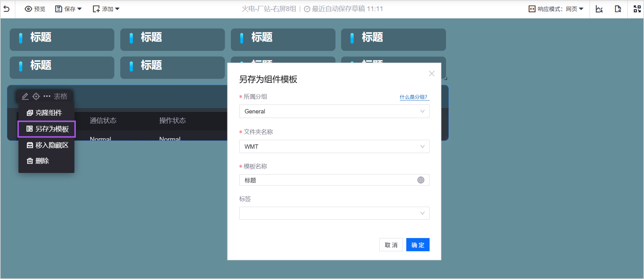644x279 pixels.
Task: Select 克隆组件 from the context menu
Action: click(x=46, y=113)
